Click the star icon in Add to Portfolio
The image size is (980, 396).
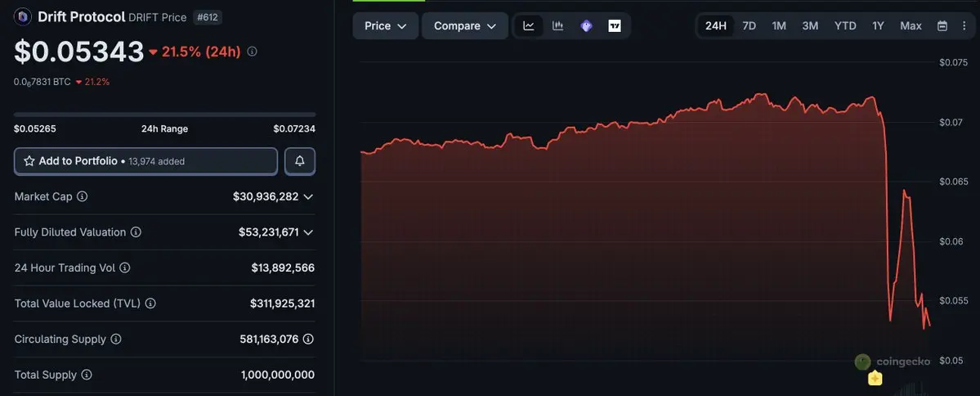point(29,161)
